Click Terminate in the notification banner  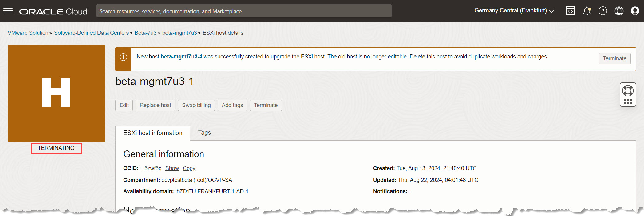click(x=614, y=58)
